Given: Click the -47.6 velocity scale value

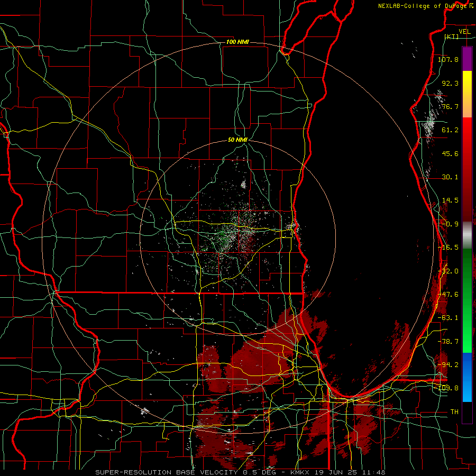Looking at the screenshot, I should pos(448,295).
